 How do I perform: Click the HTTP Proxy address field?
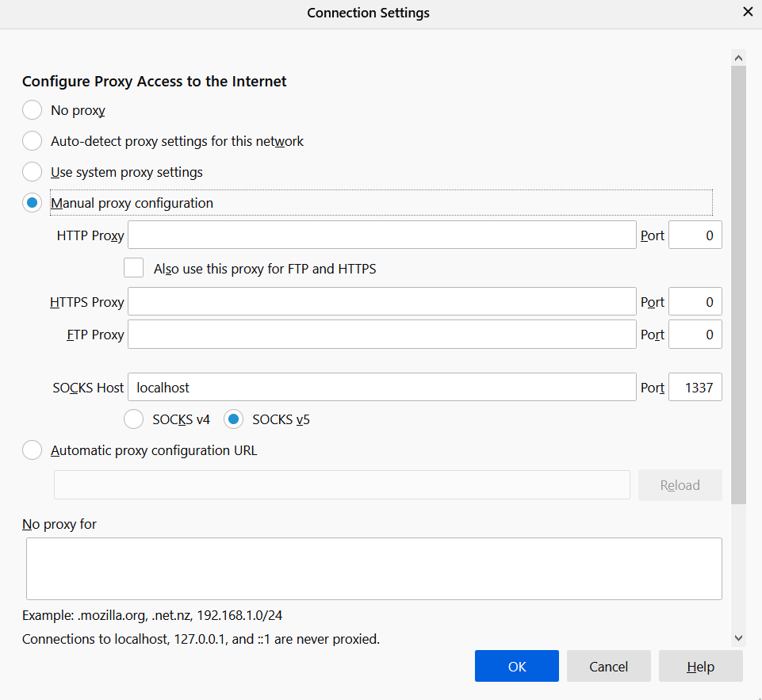[x=381, y=235]
